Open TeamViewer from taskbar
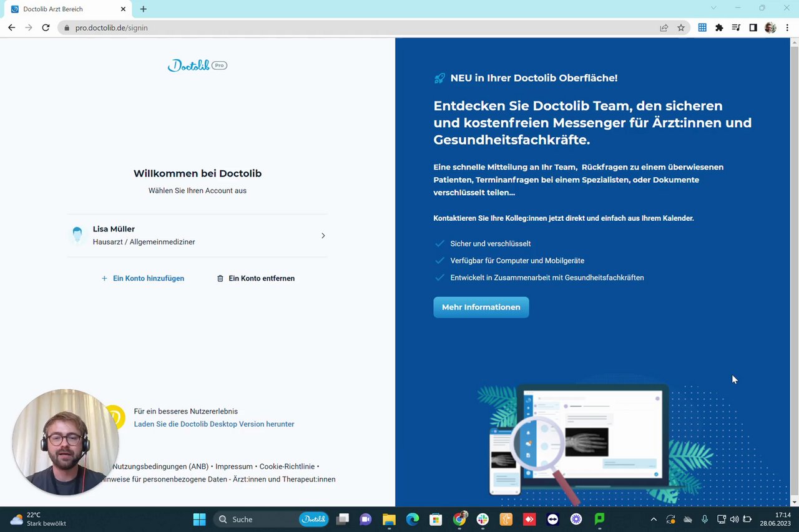The image size is (799, 532). click(x=552, y=519)
